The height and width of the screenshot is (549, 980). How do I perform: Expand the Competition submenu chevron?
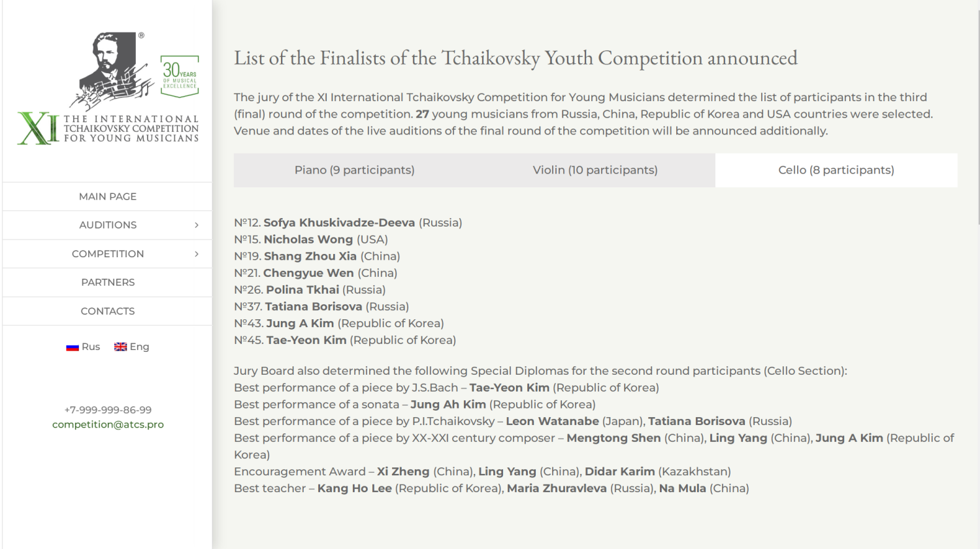(x=197, y=254)
